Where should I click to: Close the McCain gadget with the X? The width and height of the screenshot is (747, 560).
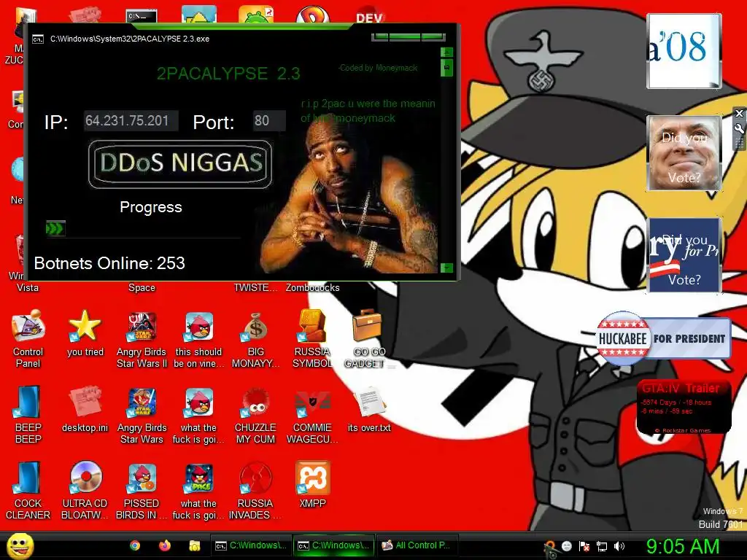point(739,113)
